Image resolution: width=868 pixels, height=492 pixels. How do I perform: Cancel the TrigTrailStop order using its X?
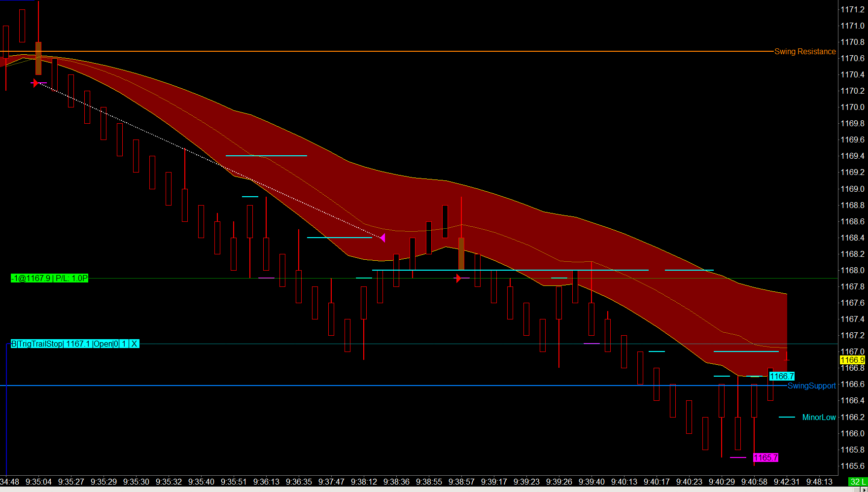[134, 344]
